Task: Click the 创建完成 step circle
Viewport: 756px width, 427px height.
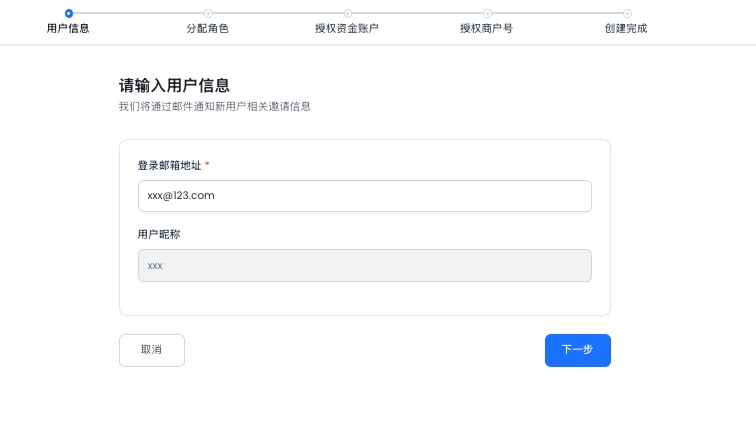Action: [x=627, y=13]
